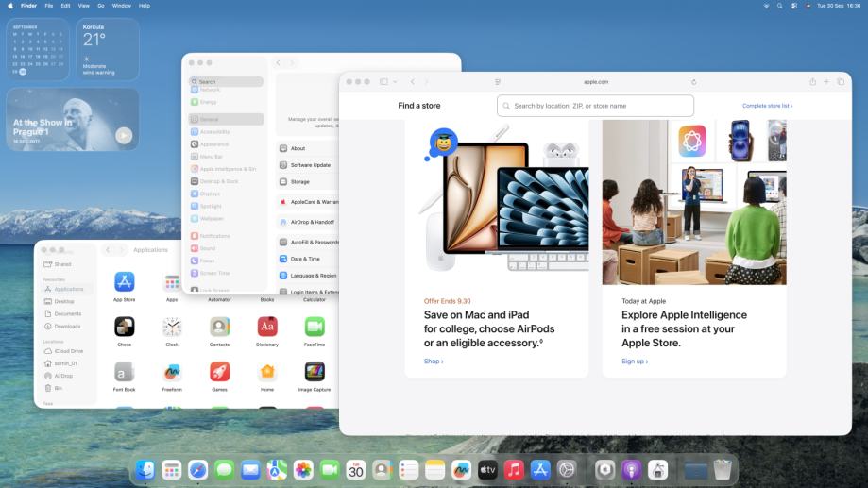Click Safari share icon in toolbar
The width and height of the screenshot is (868, 488).
812,82
